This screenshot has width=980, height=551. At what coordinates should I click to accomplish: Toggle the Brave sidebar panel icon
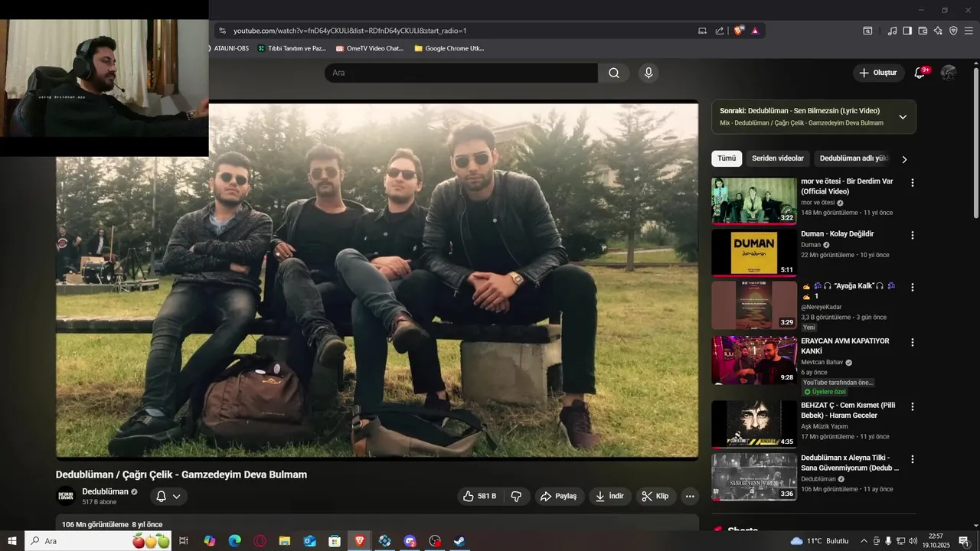point(907,31)
